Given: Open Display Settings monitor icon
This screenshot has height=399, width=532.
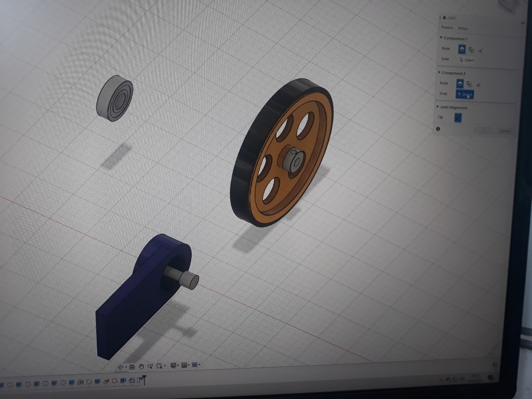Looking at the screenshot, I should coord(173,365).
